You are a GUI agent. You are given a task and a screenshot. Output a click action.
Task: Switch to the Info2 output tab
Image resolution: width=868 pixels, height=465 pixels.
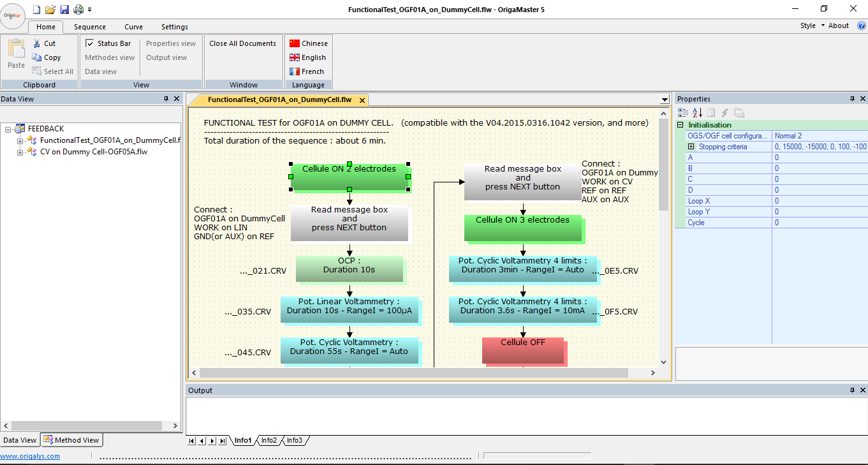269,440
